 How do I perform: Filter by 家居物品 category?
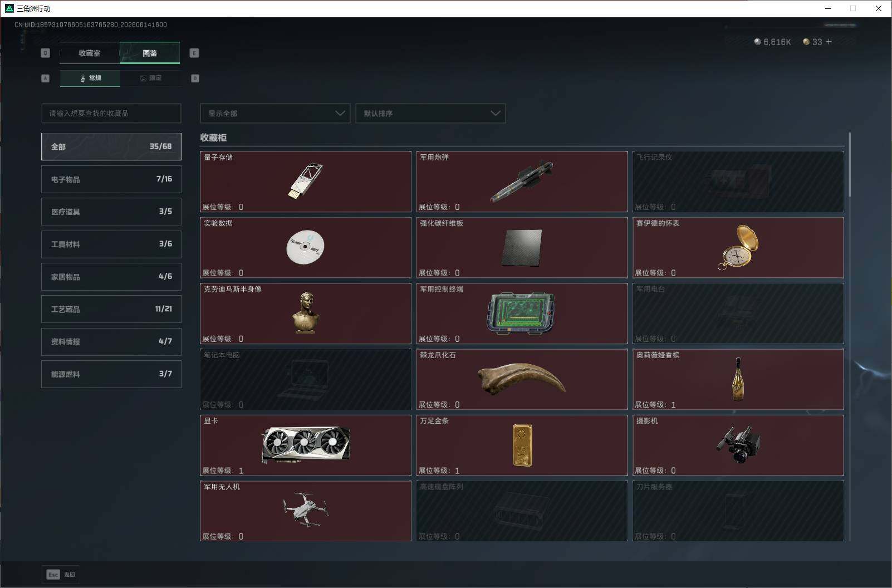(111, 277)
